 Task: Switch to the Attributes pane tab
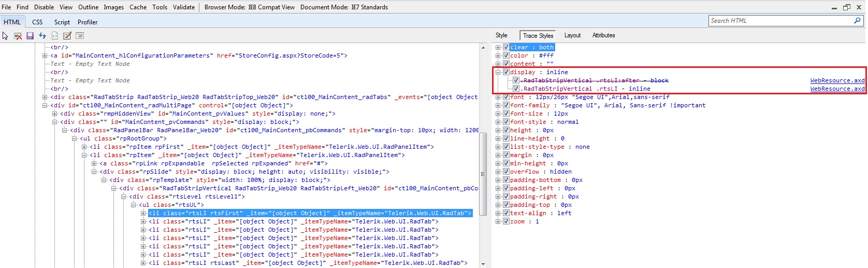[603, 35]
